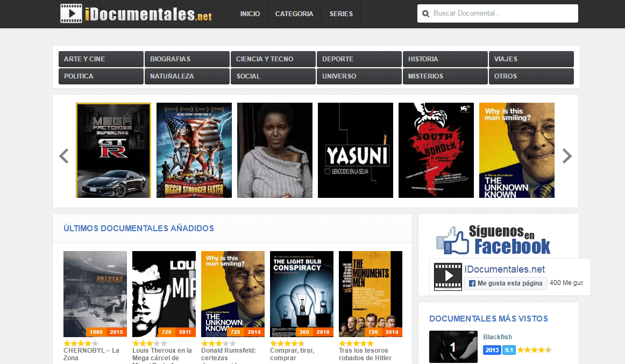Viewport: 625px width, 364px height.
Task: Open MISTERIOS category
Action: click(x=445, y=76)
